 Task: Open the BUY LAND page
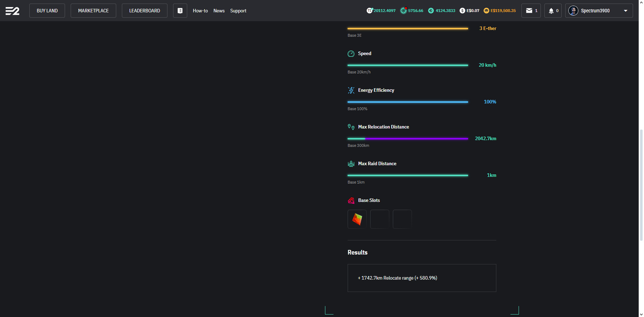(47, 11)
